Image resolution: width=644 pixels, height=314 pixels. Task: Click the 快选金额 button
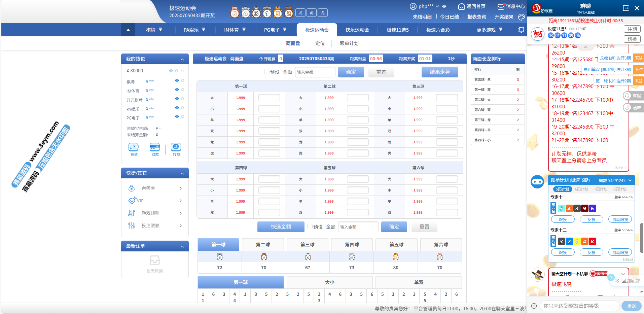click(281, 227)
